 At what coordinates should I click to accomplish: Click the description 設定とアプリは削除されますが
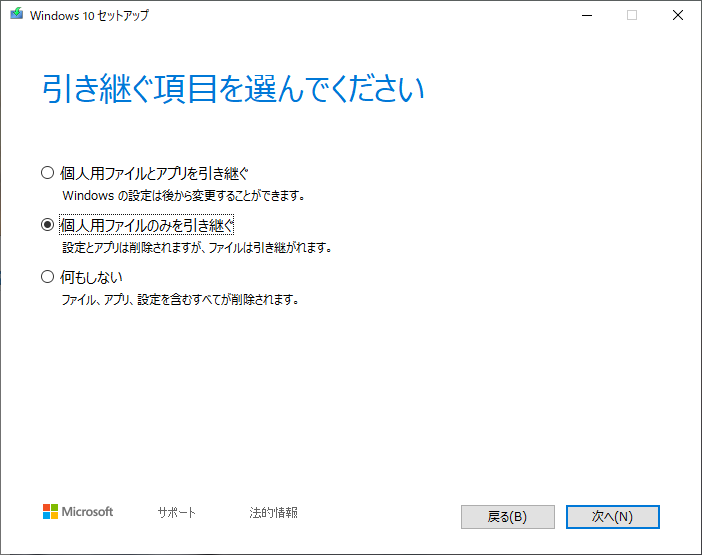(x=196, y=247)
